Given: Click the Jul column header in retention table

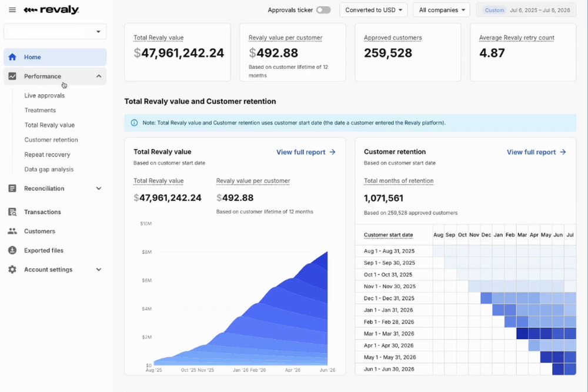Looking at the screenshot, I should pos(570,235).
